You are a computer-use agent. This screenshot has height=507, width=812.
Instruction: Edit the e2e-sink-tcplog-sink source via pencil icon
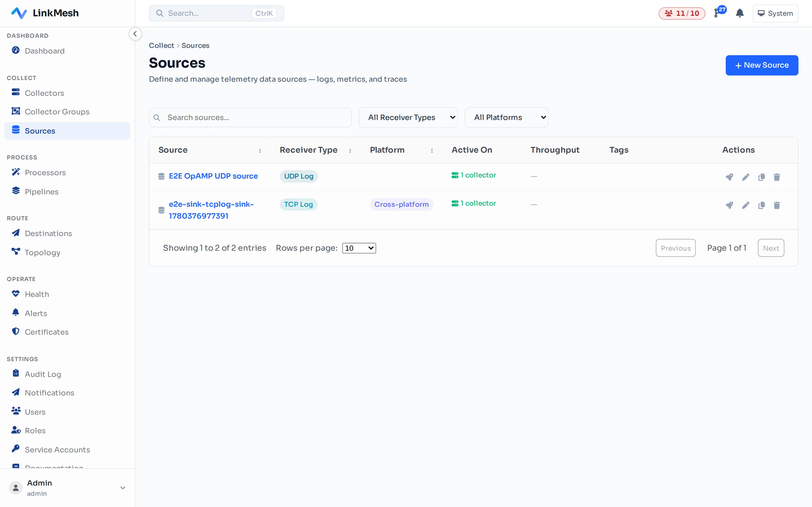pyautogui.click(x=745, y=205)
